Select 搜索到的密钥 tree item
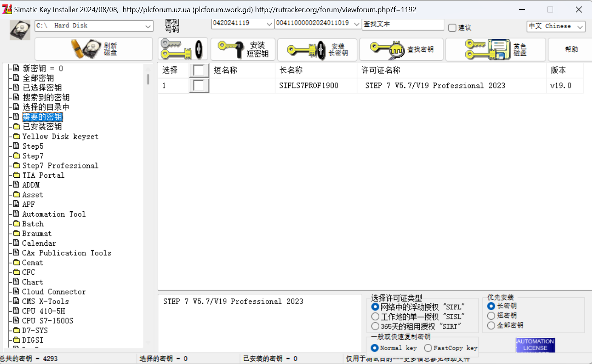This screenshot has width=592, height=364. coord(46,98)
